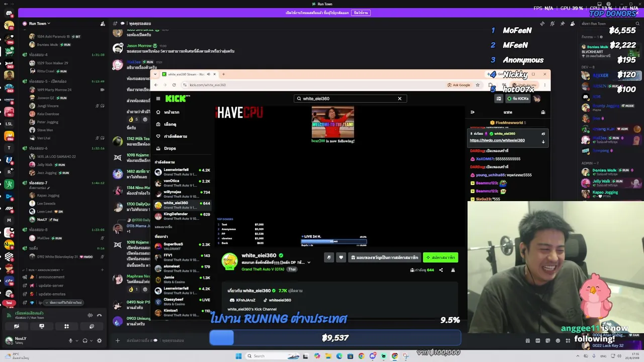
Task: Mute the audio of the Kick tab
Action: [208, 74]
